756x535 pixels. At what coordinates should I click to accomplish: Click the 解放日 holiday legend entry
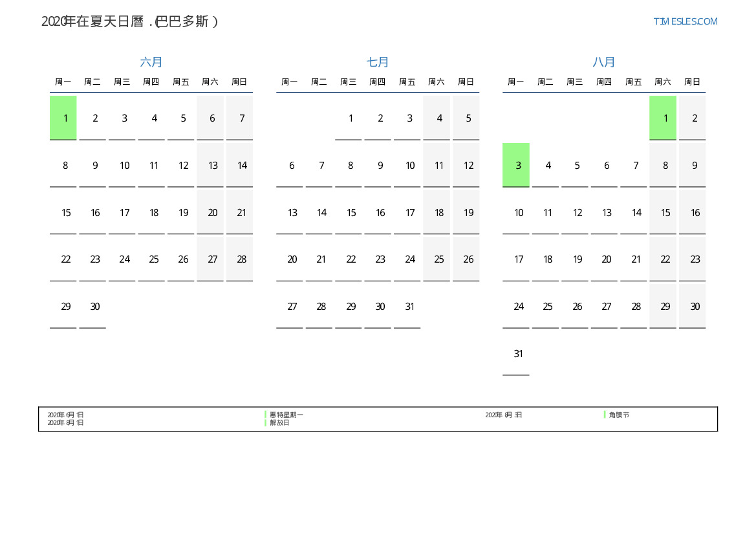point(279,422)
